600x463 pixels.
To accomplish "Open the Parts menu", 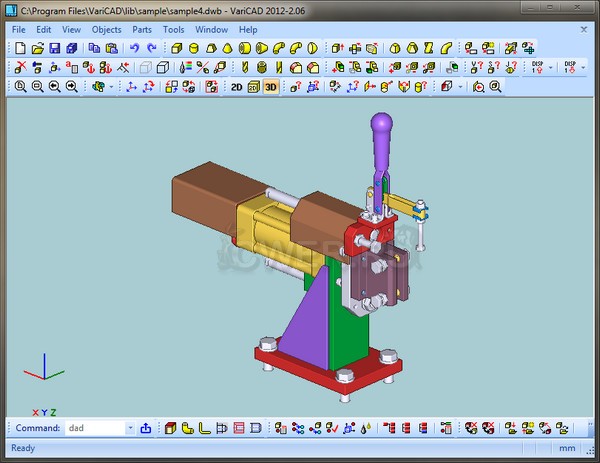I will point(142,29).
